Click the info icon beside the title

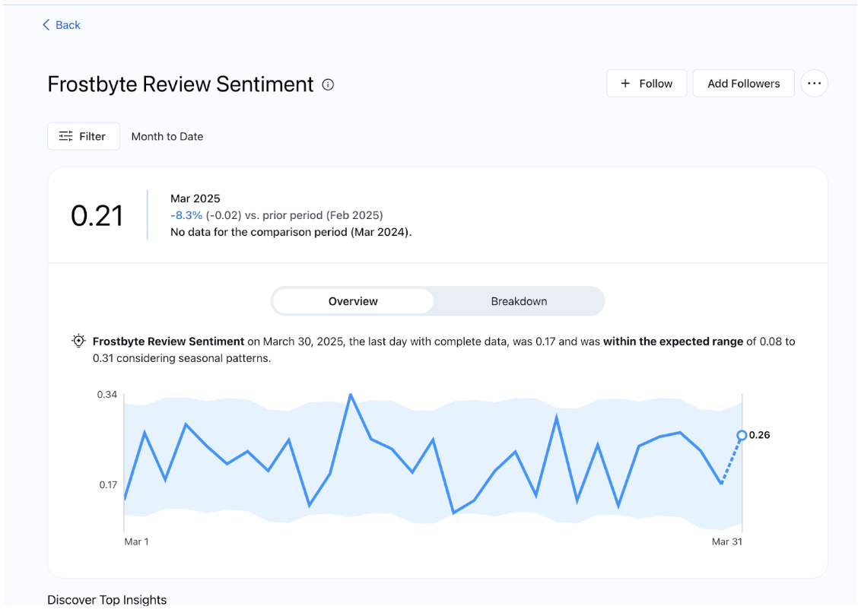(x=328, y=84)
